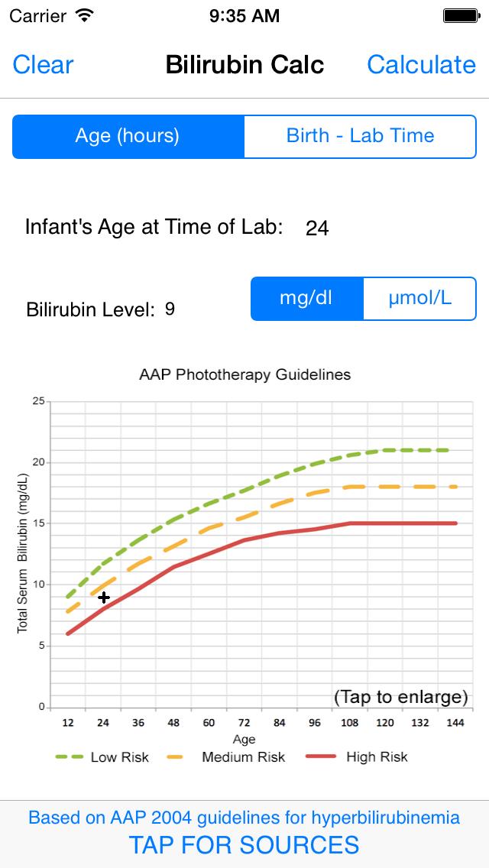Image resolution: width=489 pixels, height=868 pixels.
Task: Open TAP FOR SOURCES link
Action: 244,844
